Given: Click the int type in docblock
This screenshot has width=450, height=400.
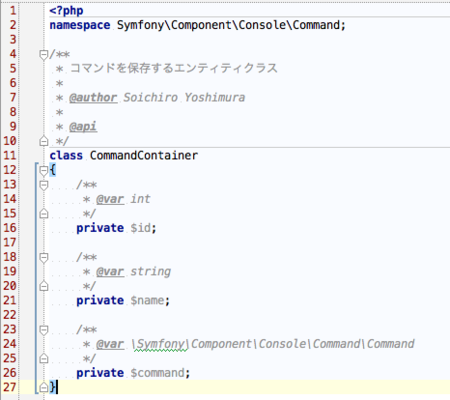Looking at the screenshot, I should pos(140,199).
